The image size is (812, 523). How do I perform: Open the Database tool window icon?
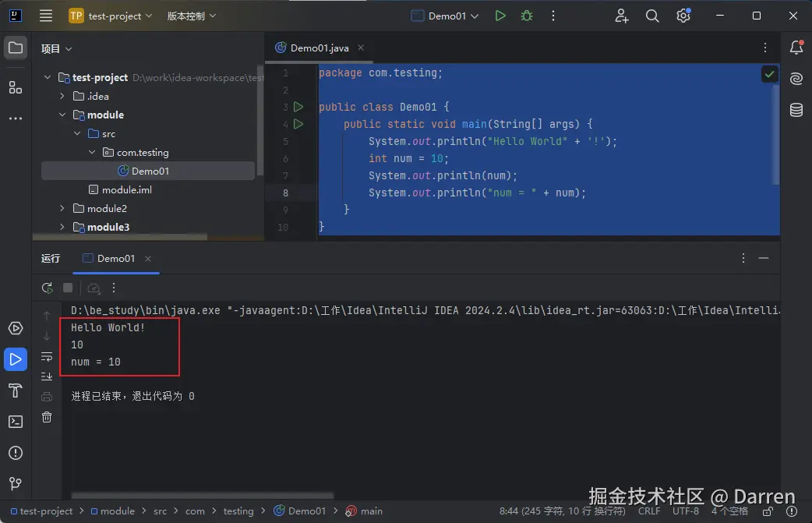tap(796, 110)
